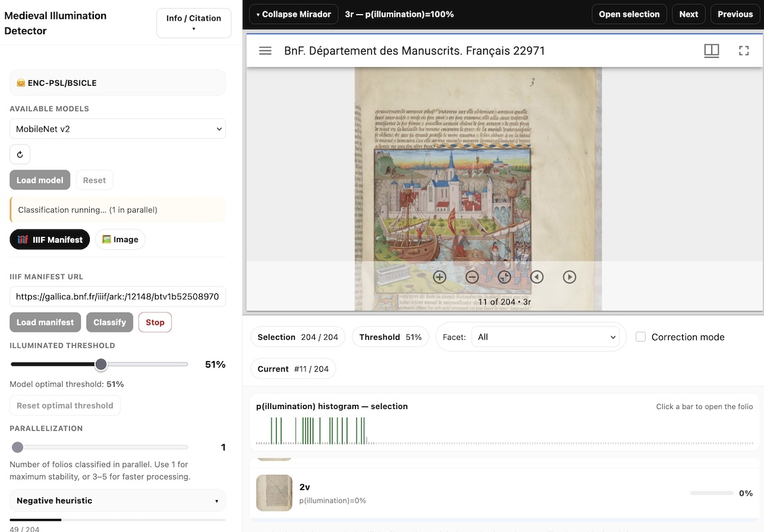Click the Selection 204 / 204 pill
This screenshot has width=764, height=532.
click(x=297, y=336)
